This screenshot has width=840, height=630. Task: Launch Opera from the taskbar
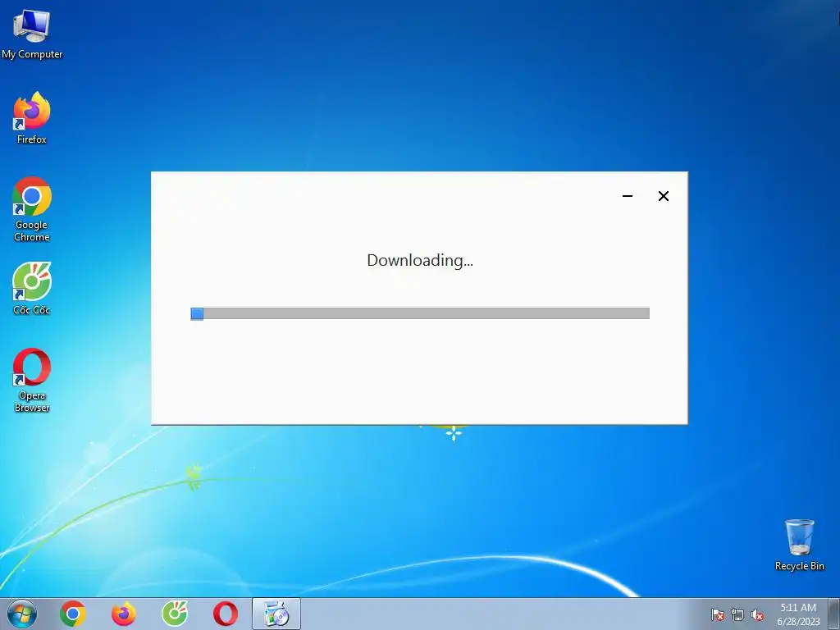point(226,614)
